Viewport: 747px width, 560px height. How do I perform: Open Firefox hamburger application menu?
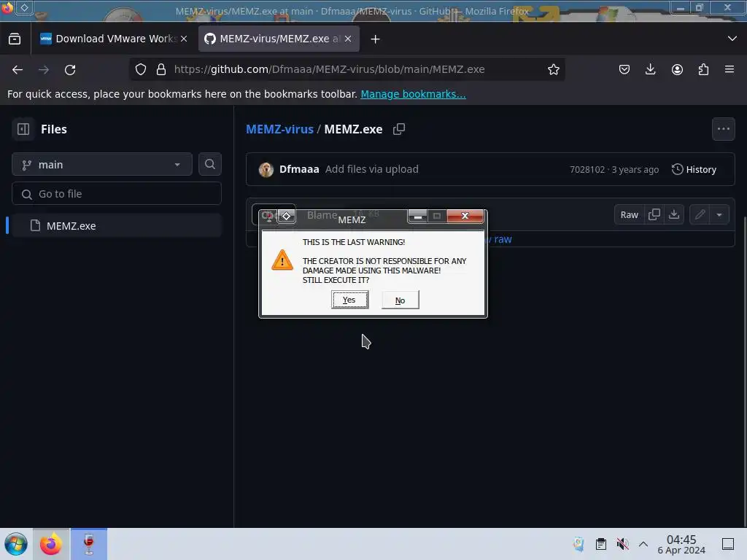coord(729,69)
